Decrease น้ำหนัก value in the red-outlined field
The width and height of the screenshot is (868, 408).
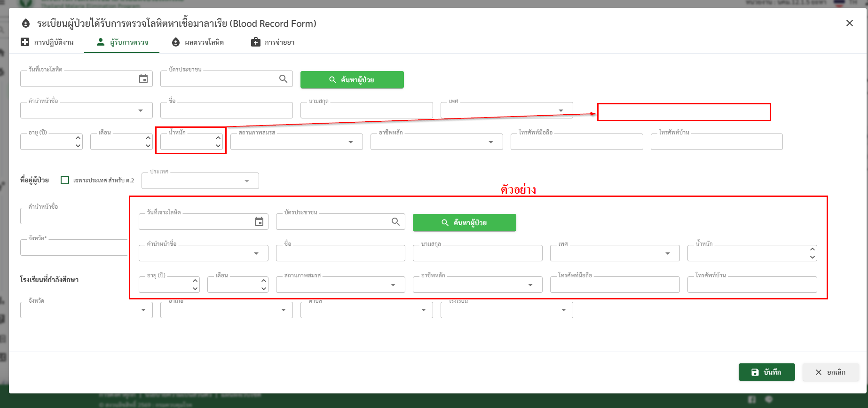click(218, 146)
